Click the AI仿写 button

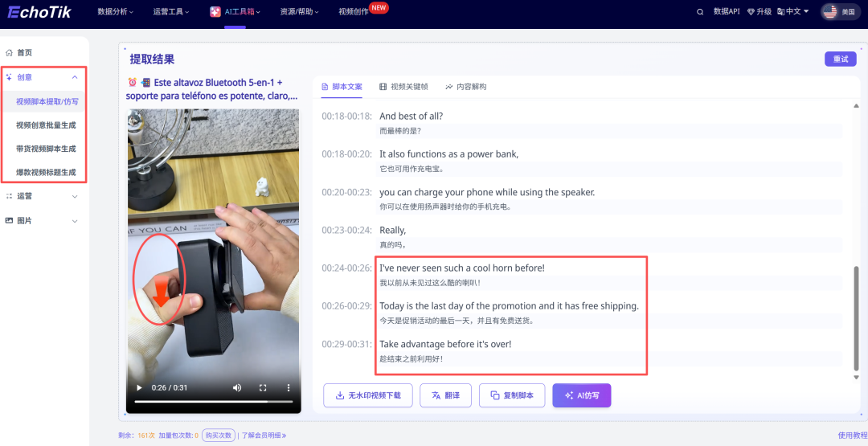tap(581, 395)
